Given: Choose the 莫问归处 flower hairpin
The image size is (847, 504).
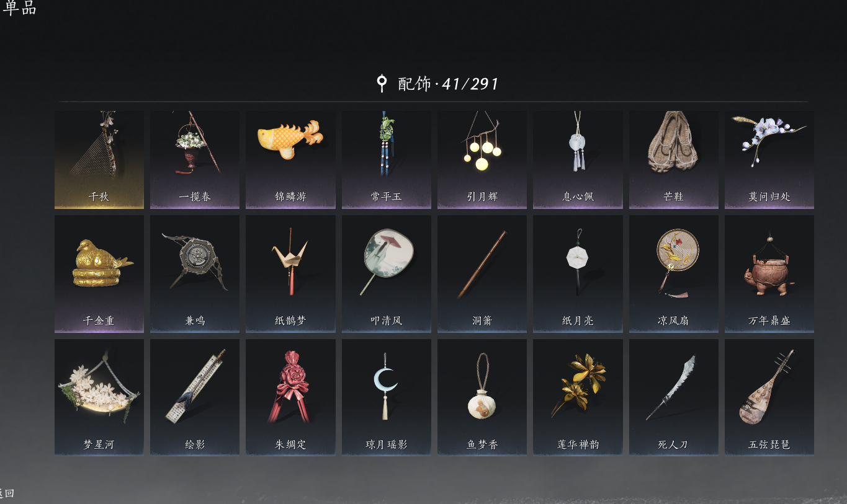Looking at the screenshot, I should (x=769, y=160).
